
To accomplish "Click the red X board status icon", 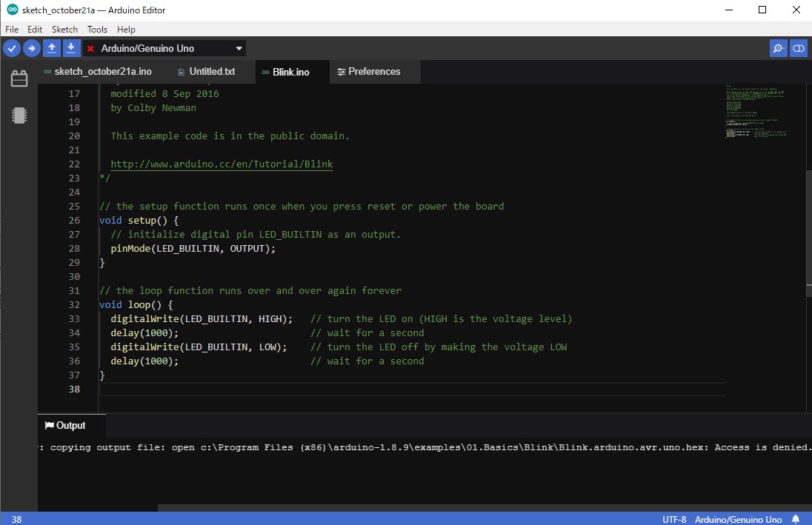I will 90,49.
